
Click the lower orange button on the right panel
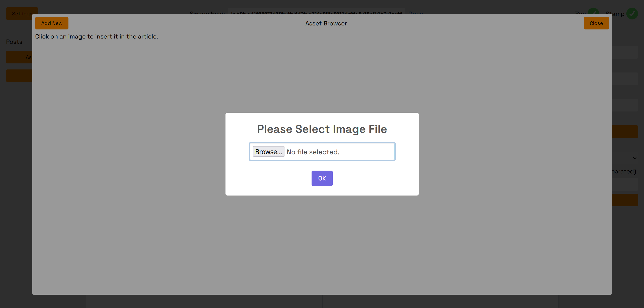[625, 200]
